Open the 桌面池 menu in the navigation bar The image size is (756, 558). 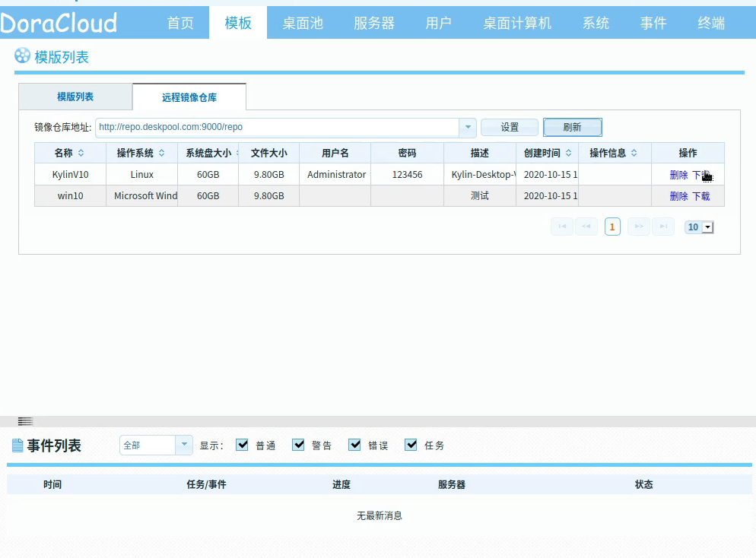(x=302, y=23)
